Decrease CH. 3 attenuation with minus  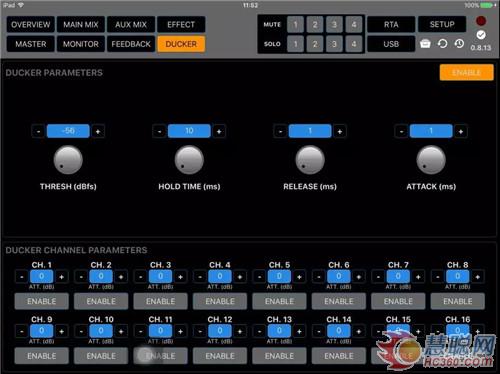coord(141,277)
